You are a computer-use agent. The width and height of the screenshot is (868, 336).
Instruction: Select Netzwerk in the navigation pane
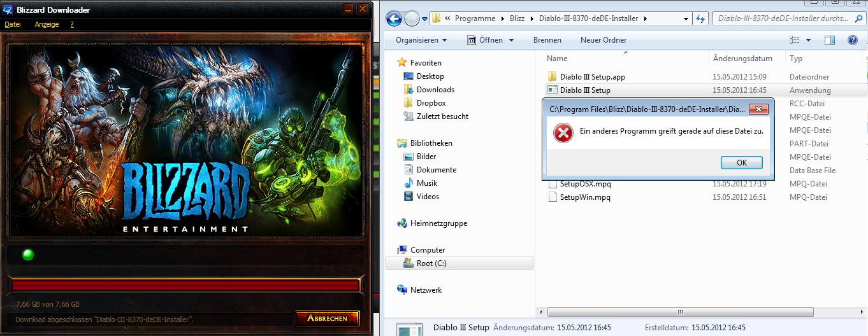coord(426,290)
